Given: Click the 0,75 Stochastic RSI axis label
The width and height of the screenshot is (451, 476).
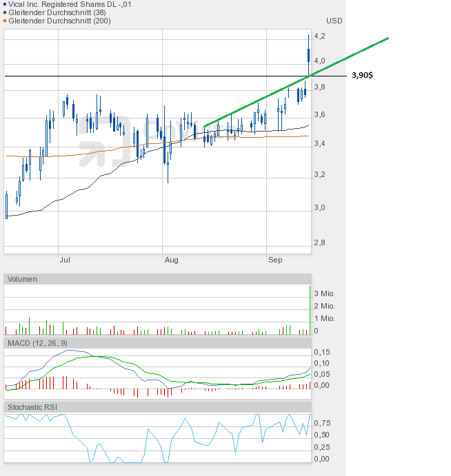Looking at the screenshot, I should pyautogui.click(x=322, y=423).
